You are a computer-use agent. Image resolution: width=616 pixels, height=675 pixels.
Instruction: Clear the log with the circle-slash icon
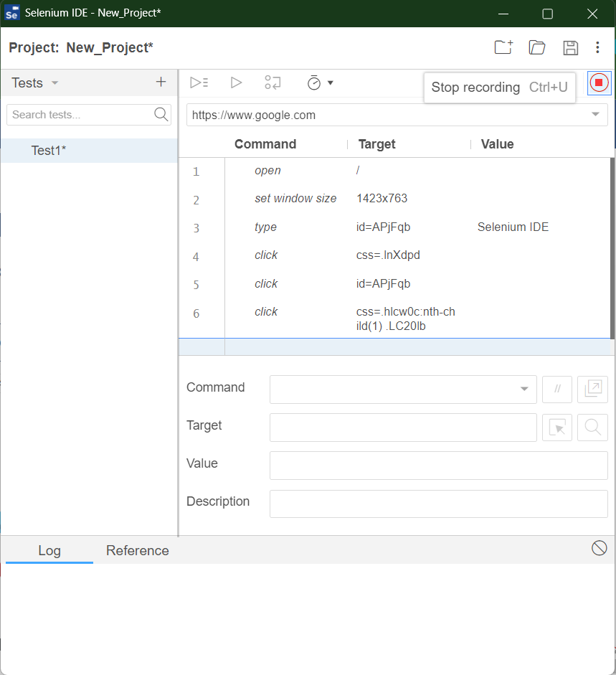599,549
